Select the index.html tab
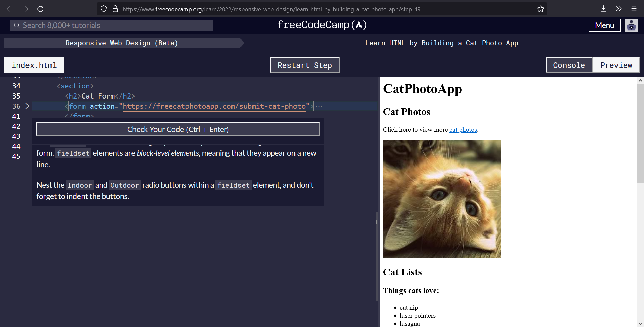644x327 pixels. coord(34,65)
